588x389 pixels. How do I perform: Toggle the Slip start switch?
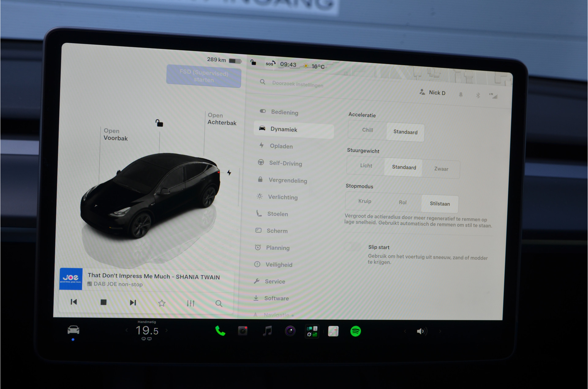tap(353, 247)
